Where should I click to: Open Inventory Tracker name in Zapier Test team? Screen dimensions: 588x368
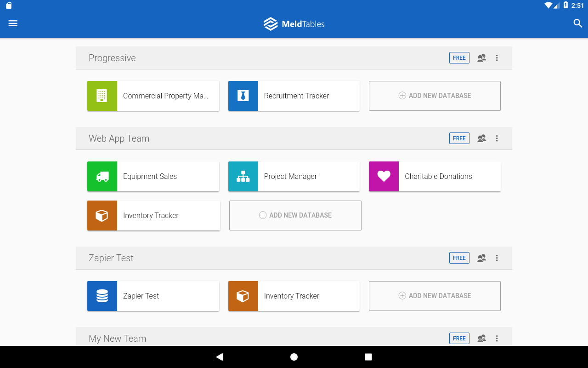(x=292, y=296)
